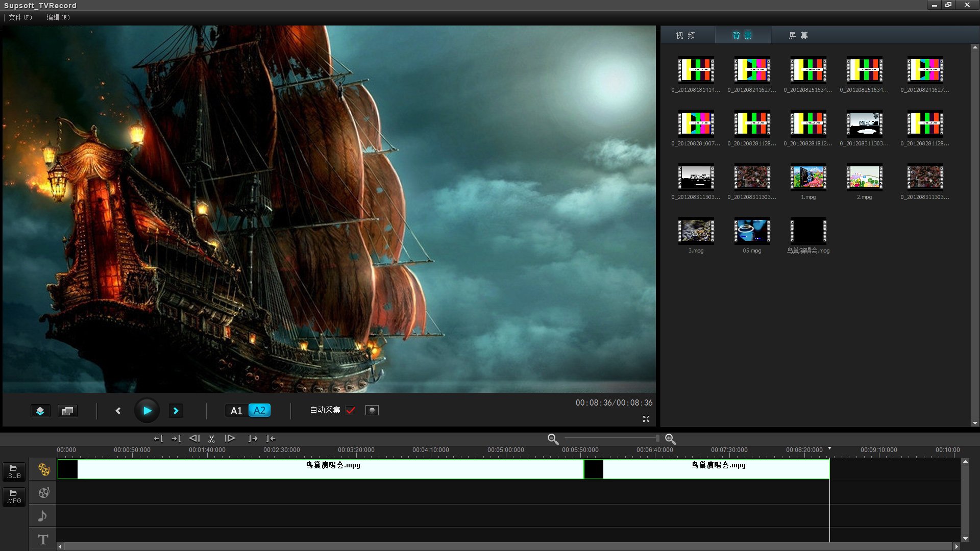Image resolution: width=980 pixels, height=551 pixels.
Task: Click the timeline clip starting at 00:000
Action: (x=321, y=469)
